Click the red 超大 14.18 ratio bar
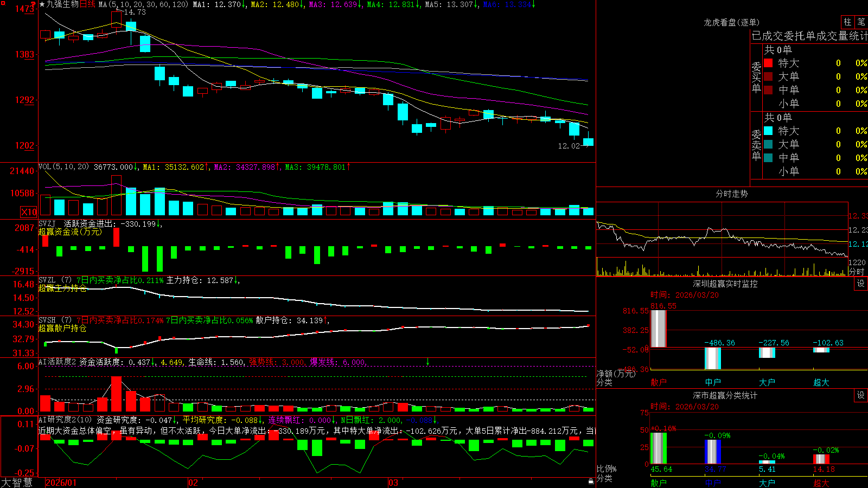The width and height of the screenshot is (868, 488). coord(821,459)
